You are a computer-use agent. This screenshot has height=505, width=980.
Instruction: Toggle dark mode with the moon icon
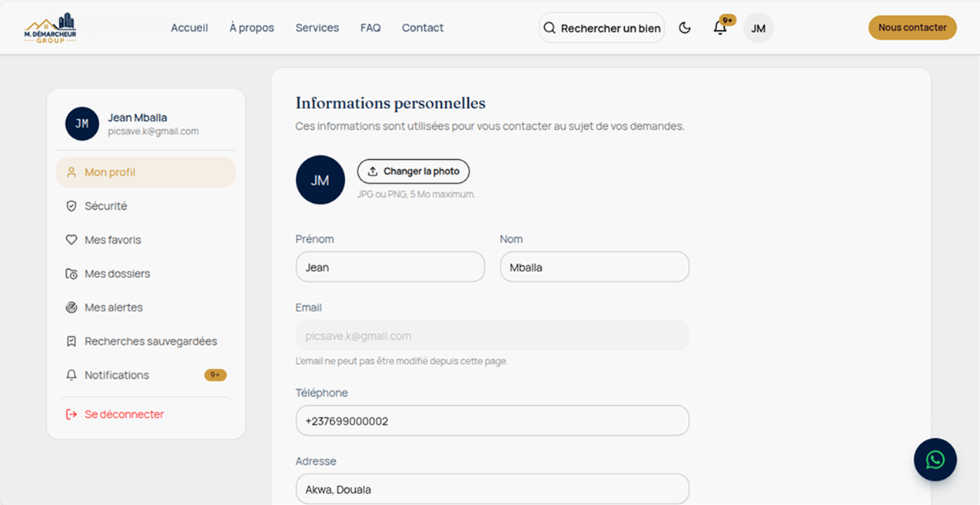pos(685,28)
